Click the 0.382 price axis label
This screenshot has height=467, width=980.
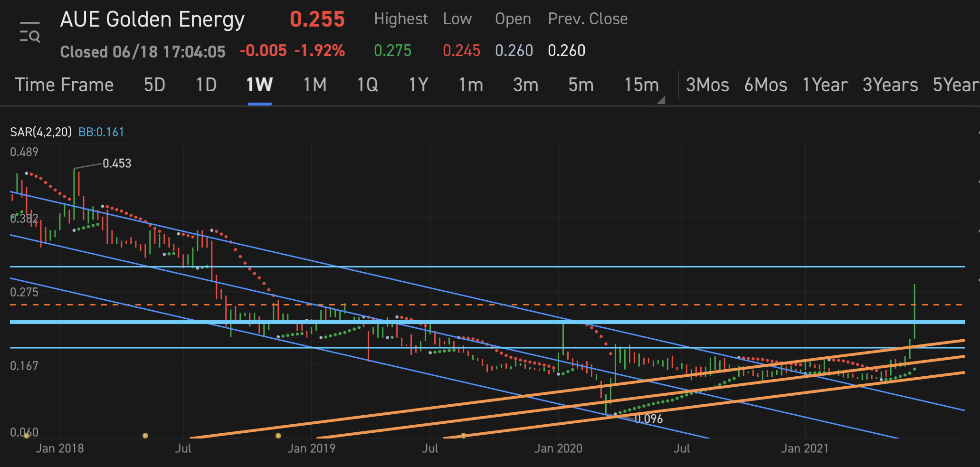click(24, 219)
